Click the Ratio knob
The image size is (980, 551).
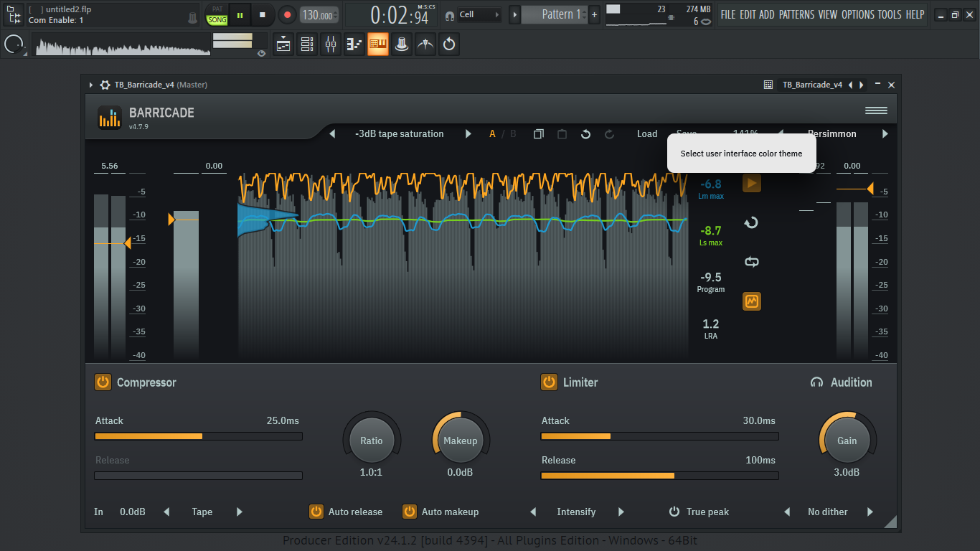(x=372, y=441)
